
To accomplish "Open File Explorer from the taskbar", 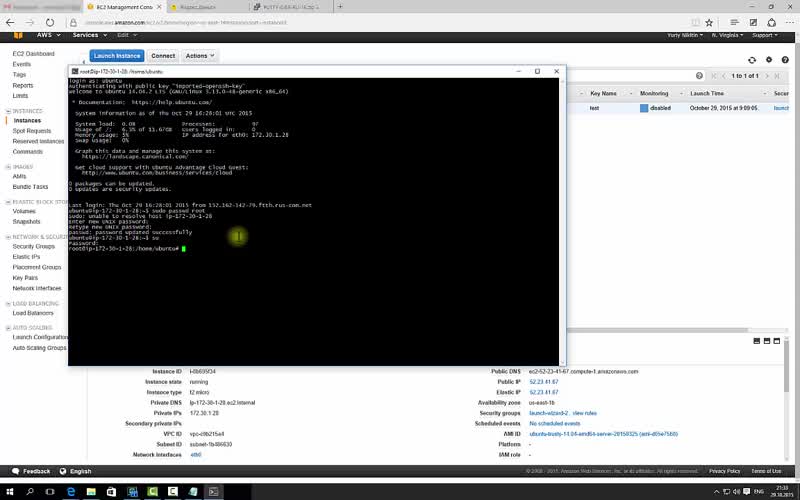I will click(x=91, y=492).
